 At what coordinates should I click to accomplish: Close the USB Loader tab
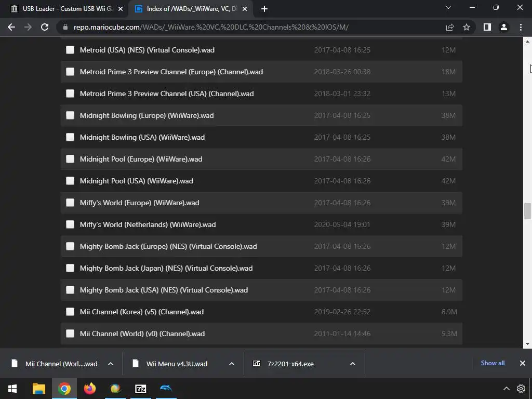(x=121, y=9)
